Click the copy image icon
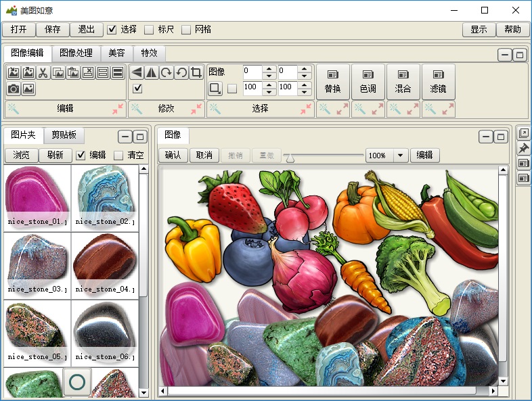532x401 pixels. pos(58,72)
